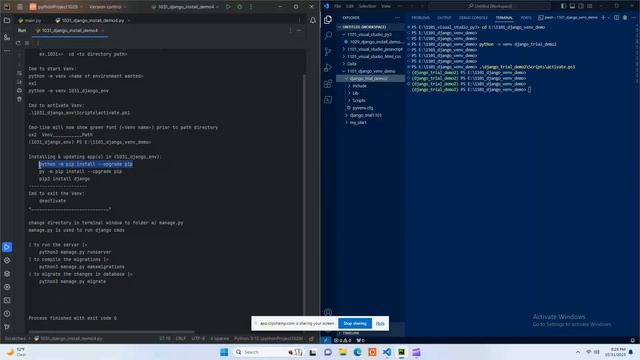Open PyCharm main hamburger menu
This screenshot has height=360, width=640.
tap(20, 7)
